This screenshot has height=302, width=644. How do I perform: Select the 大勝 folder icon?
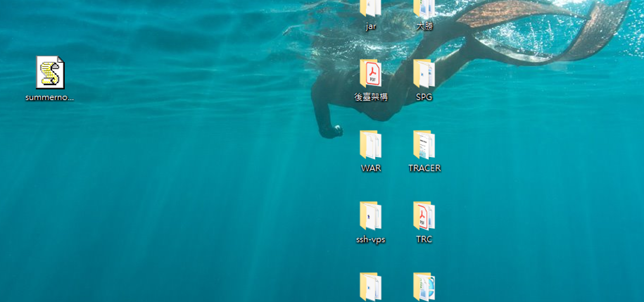tap(424, 8)
